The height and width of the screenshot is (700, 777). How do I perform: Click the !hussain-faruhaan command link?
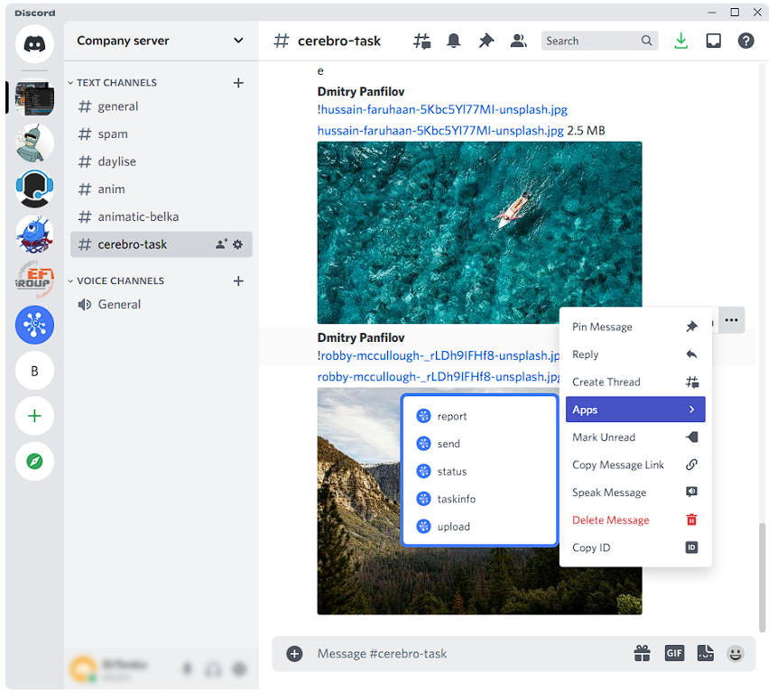point(442,109)
